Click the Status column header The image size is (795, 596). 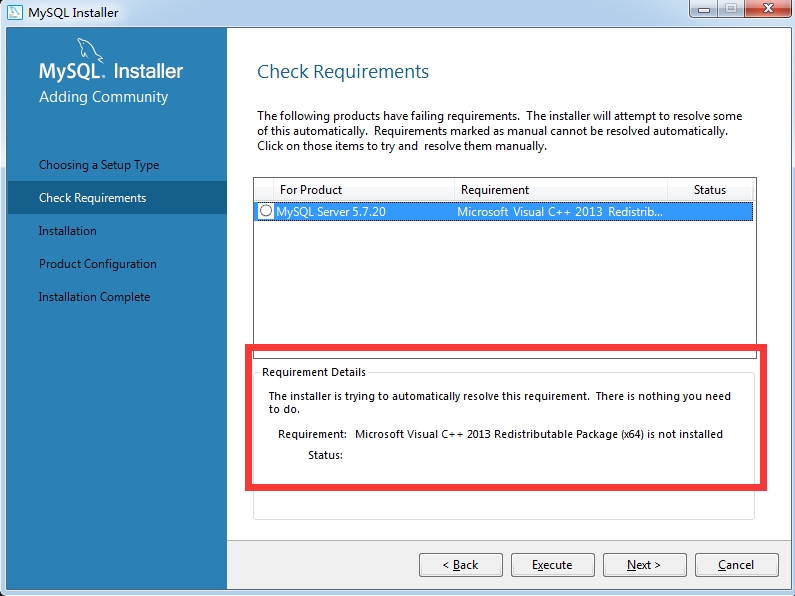tap(710, 190)
